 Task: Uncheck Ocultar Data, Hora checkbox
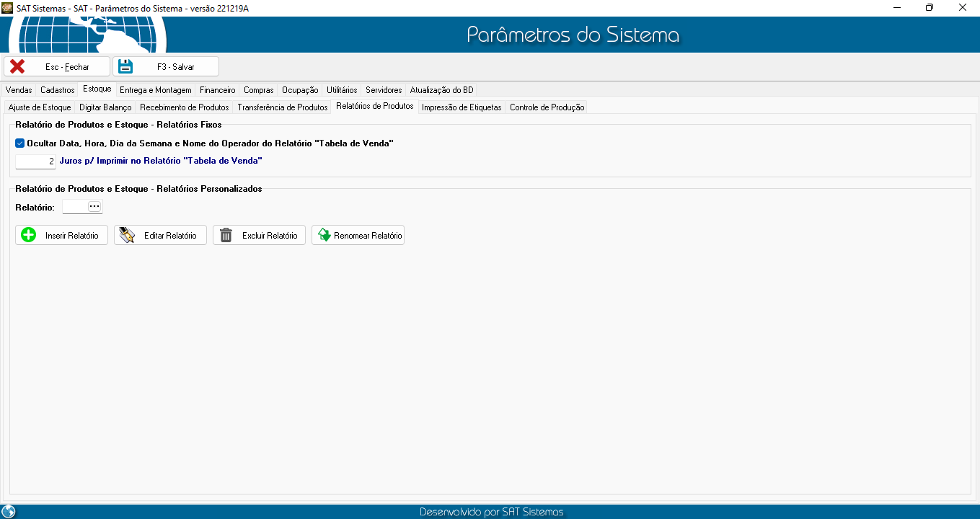20,143
